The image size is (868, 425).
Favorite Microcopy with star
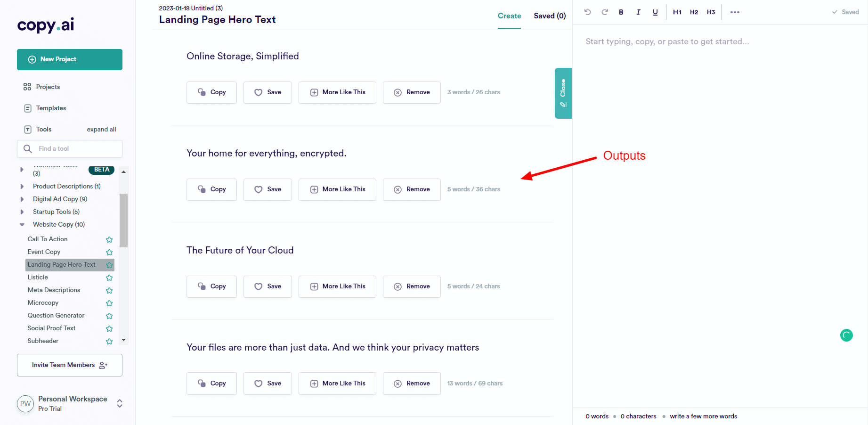tap(109, 303)
